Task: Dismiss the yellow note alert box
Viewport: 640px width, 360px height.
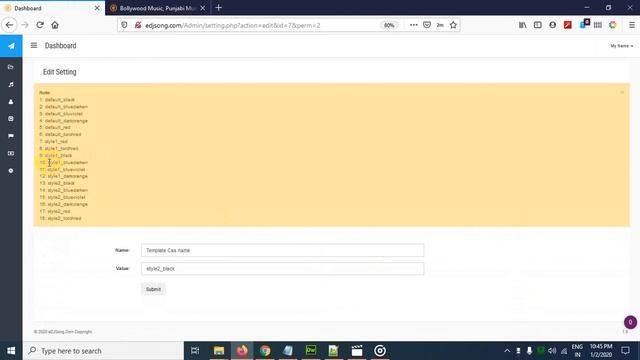Action: click(x=622, y=92)
